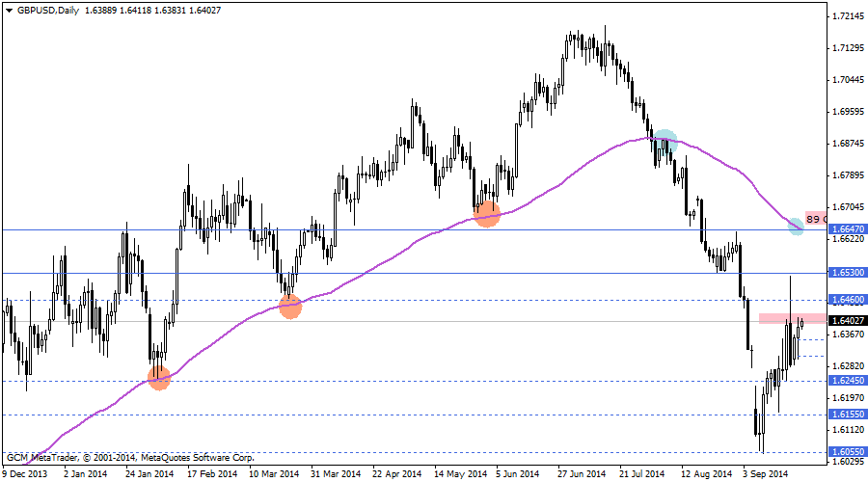Screen dimensions: 868x482
Task: Select the 1.61550 price level label
Action: coord(847,415)
